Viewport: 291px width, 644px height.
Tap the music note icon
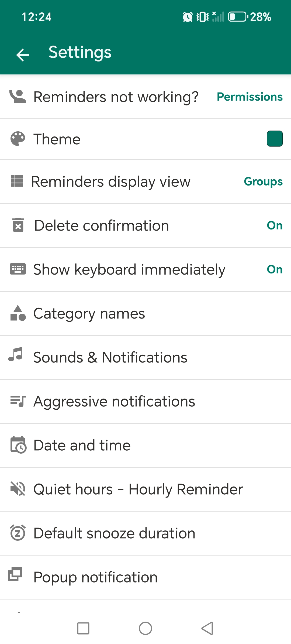[x=16, y=354]
